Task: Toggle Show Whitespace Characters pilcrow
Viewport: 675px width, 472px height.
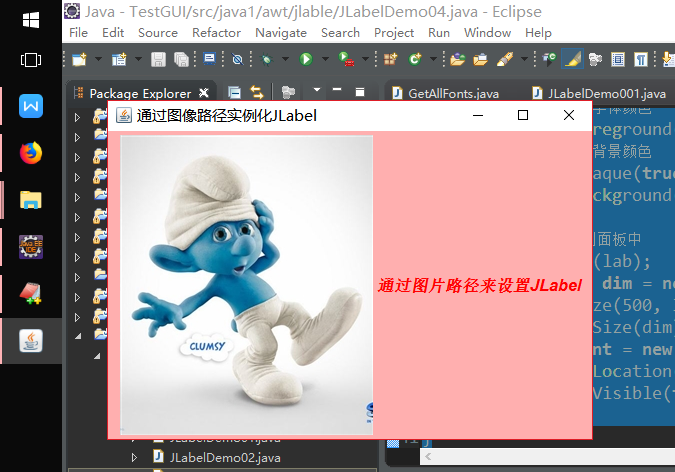Action: [641, 59]
